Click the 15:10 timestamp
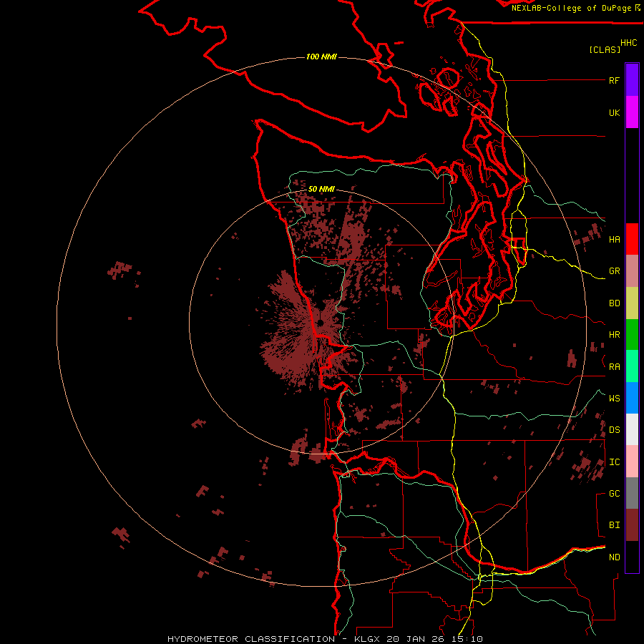Screen dimensions: 644x644 click(469, 639)
